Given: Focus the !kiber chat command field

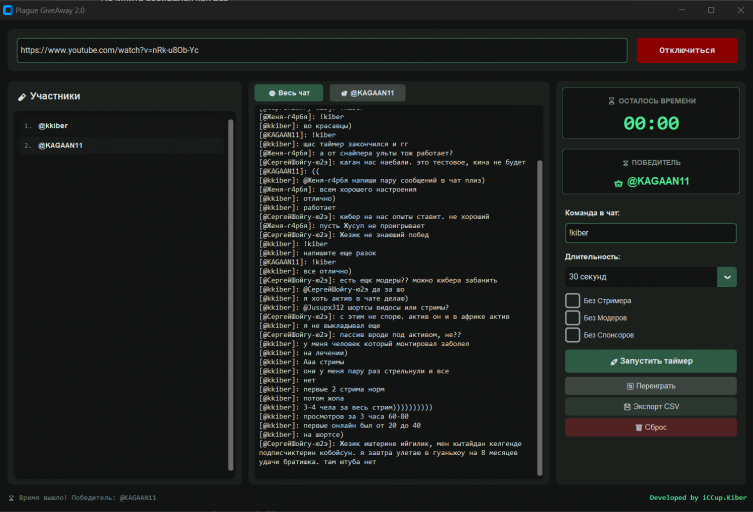Looking at the screenshot, I should point(651,233).
